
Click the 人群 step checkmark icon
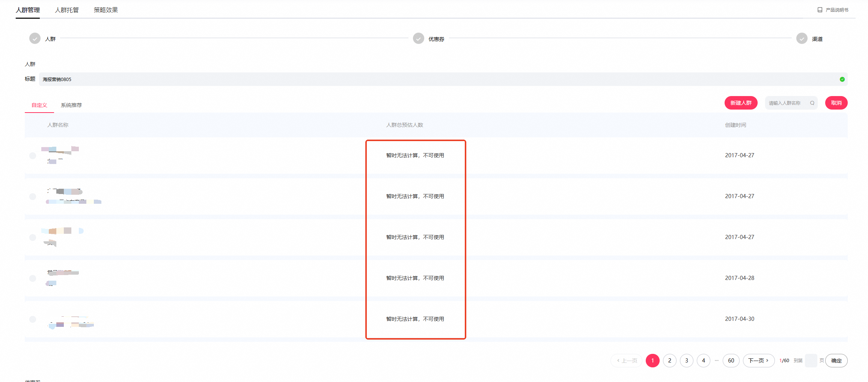(x=35, y=39)
